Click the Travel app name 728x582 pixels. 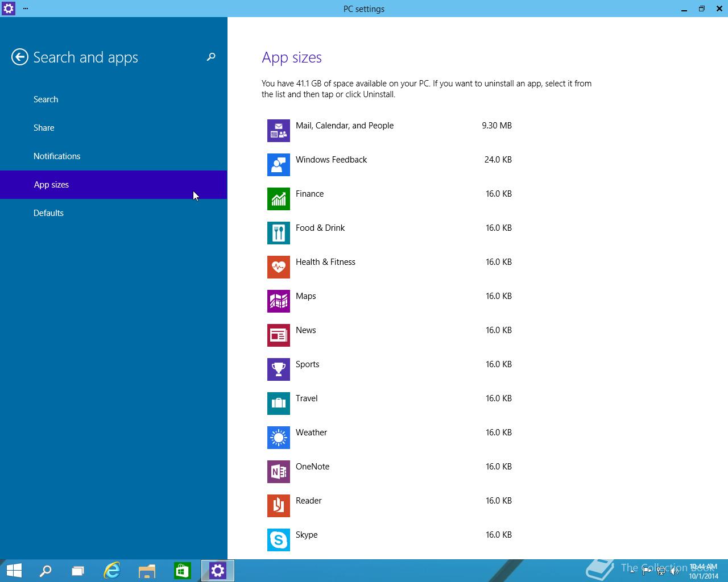307,398
